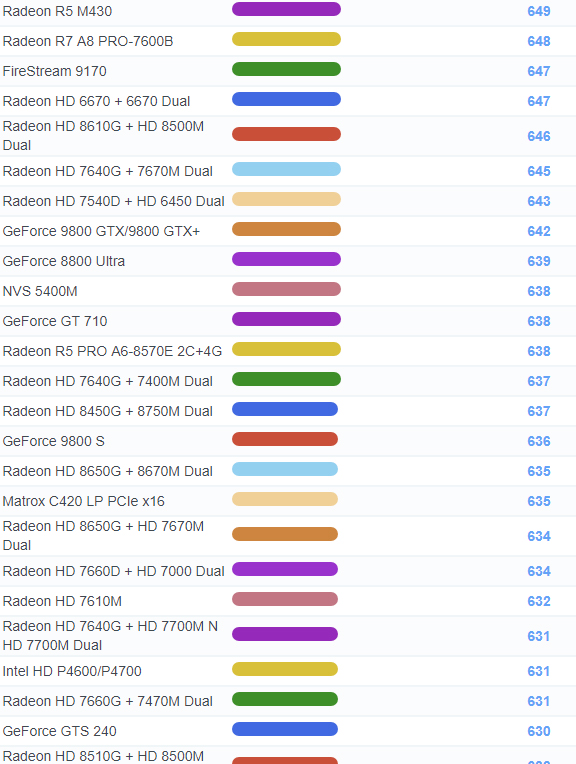Select the Radeon HD 7610M link
This screenshot has height=764, width=576.
[x=62, y=601]
